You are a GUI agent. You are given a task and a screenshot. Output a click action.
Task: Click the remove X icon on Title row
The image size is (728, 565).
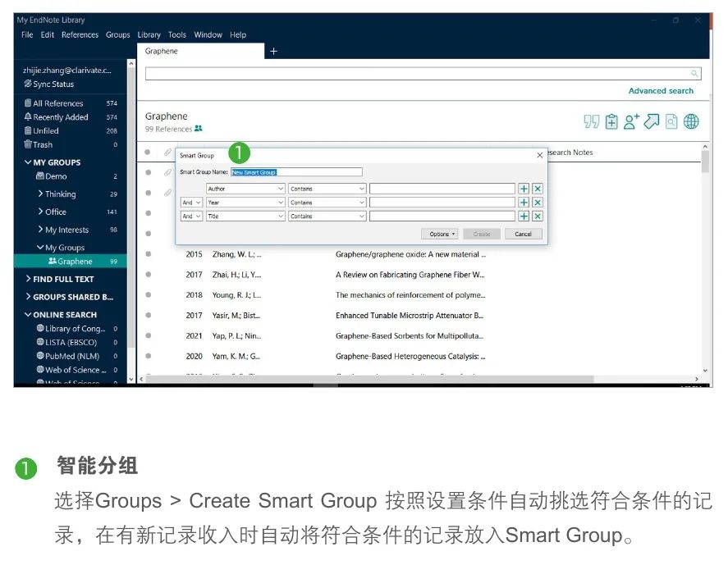tap(538, 216)
